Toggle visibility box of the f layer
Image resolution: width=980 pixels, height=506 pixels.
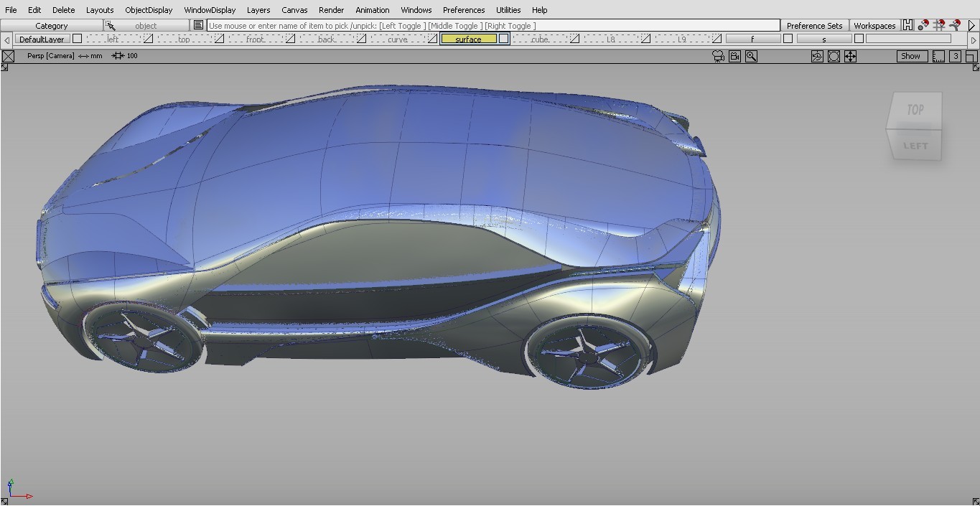pos(788,39)
